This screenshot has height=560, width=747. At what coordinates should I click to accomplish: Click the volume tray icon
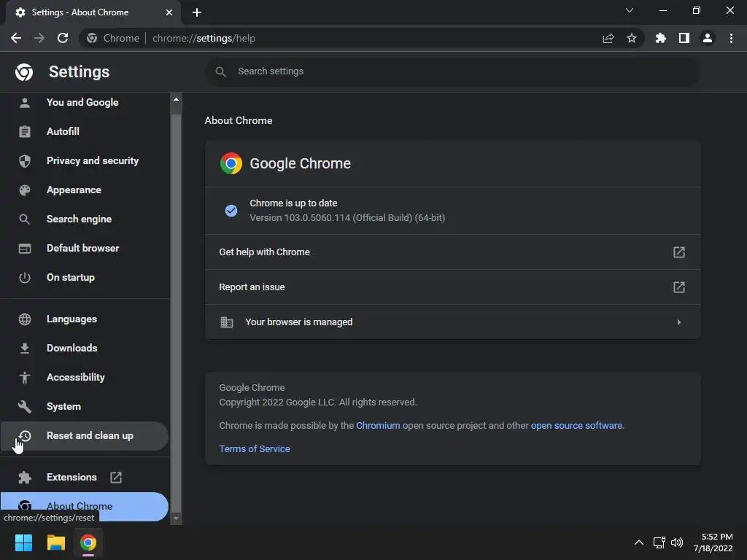pyautogui.click(x=677, y=542)
